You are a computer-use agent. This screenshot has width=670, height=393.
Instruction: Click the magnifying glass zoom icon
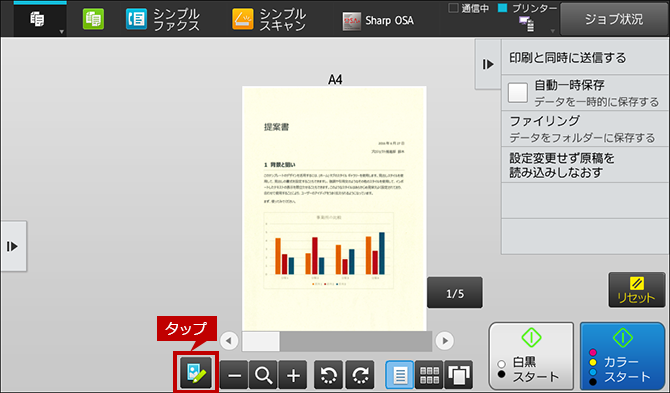[x=263, y=375]
